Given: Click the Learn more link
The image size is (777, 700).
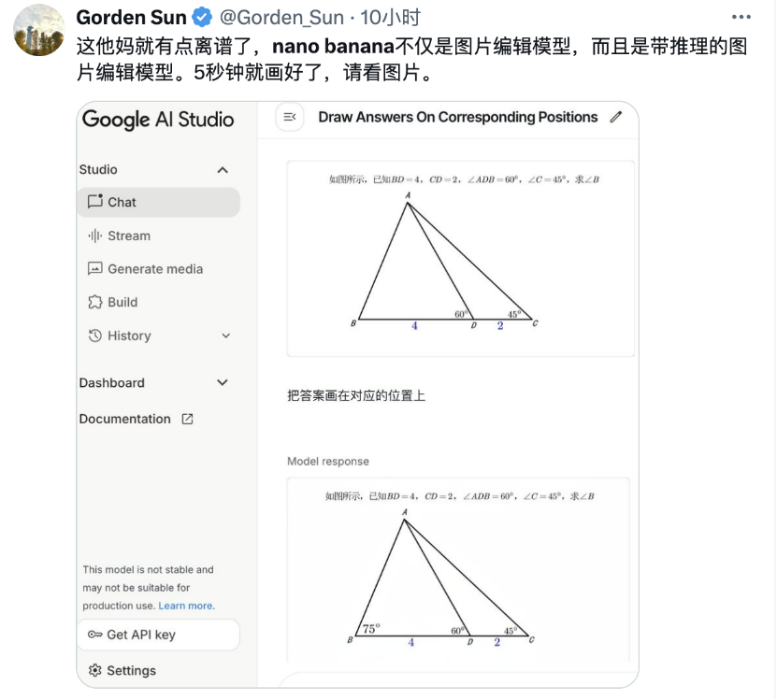Looking at the screenshot, I should (x=185, y=606).
